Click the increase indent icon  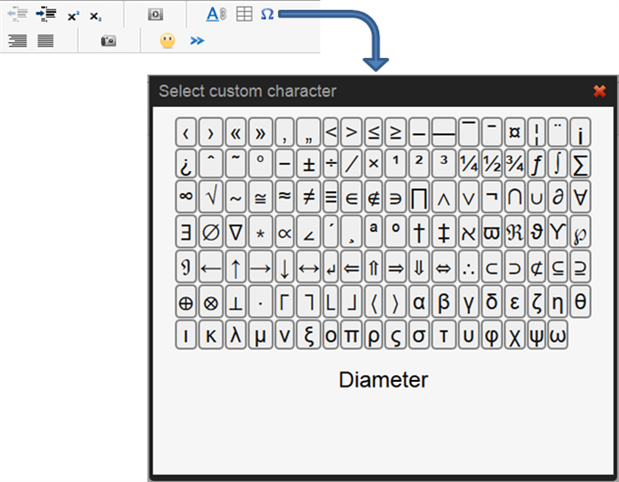click(45, 15)
